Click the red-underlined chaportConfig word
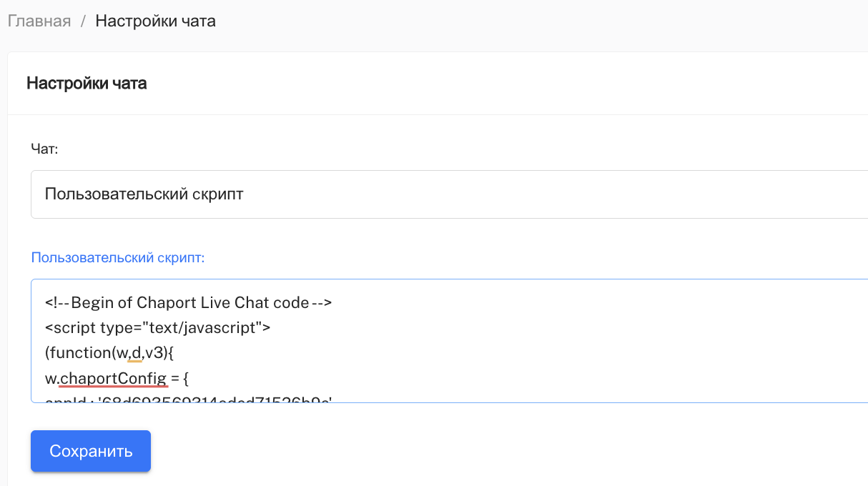Screen dimensions: 868x486 114,379
